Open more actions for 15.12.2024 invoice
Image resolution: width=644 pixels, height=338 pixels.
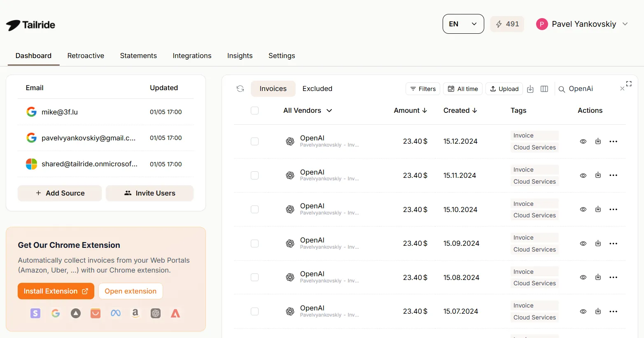point(614,141)
